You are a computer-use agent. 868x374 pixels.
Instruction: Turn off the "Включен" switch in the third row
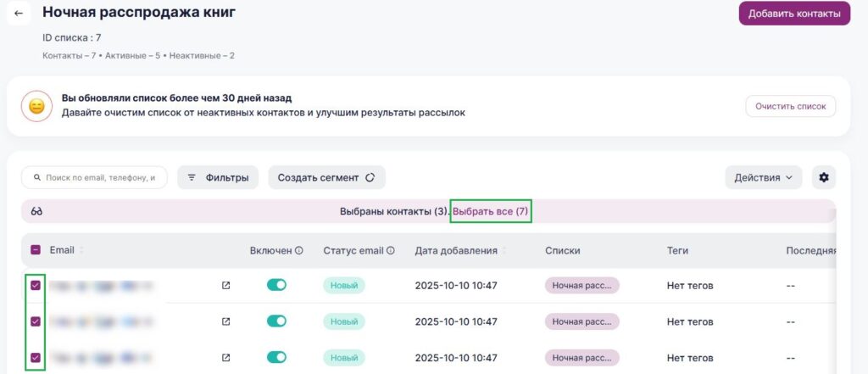click(x=276, y=358)
